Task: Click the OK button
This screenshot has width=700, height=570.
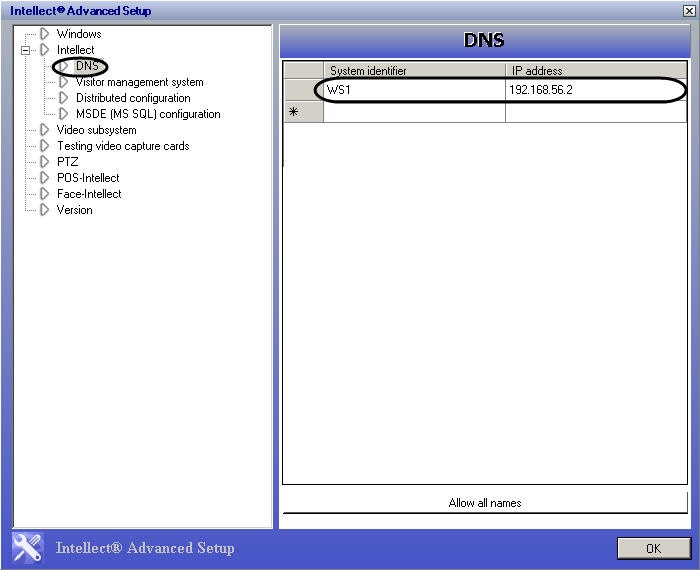Action: tap(654, 548)
